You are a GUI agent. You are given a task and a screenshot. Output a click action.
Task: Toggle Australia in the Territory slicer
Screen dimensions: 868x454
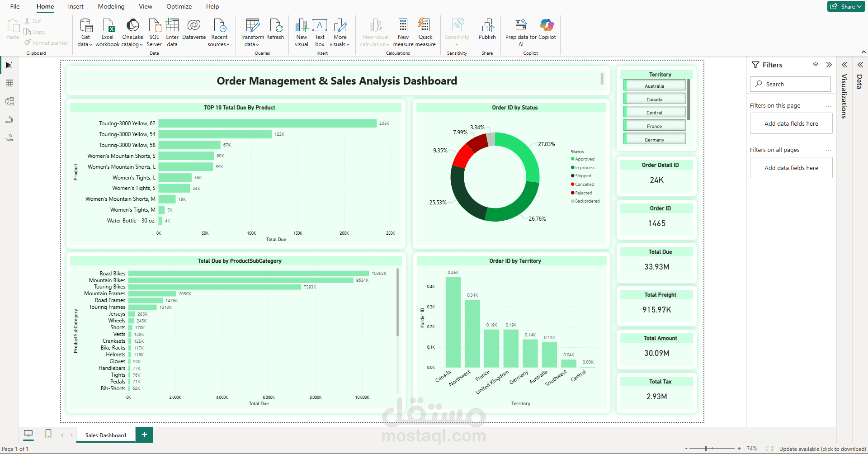[654, 86]
